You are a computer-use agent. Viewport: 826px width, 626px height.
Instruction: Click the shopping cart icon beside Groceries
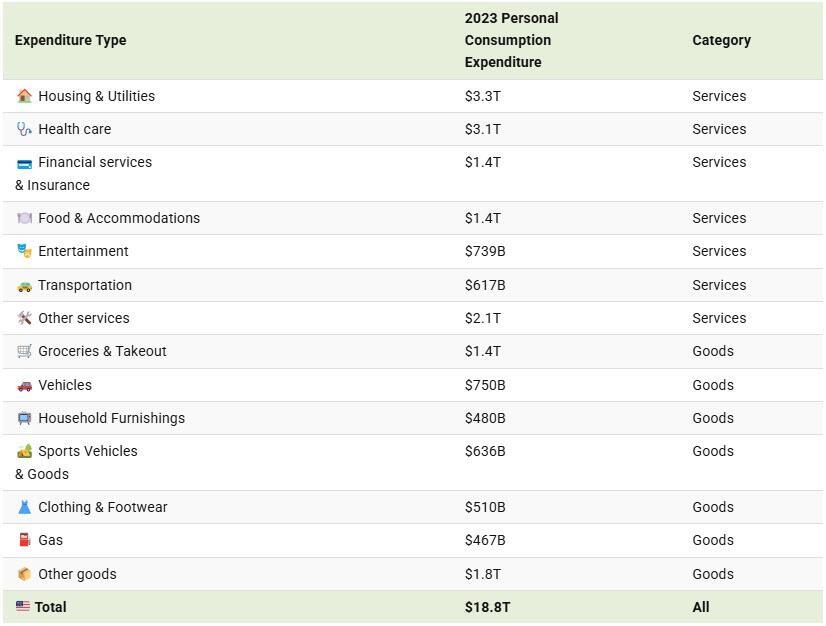click(x=24, y=351)
